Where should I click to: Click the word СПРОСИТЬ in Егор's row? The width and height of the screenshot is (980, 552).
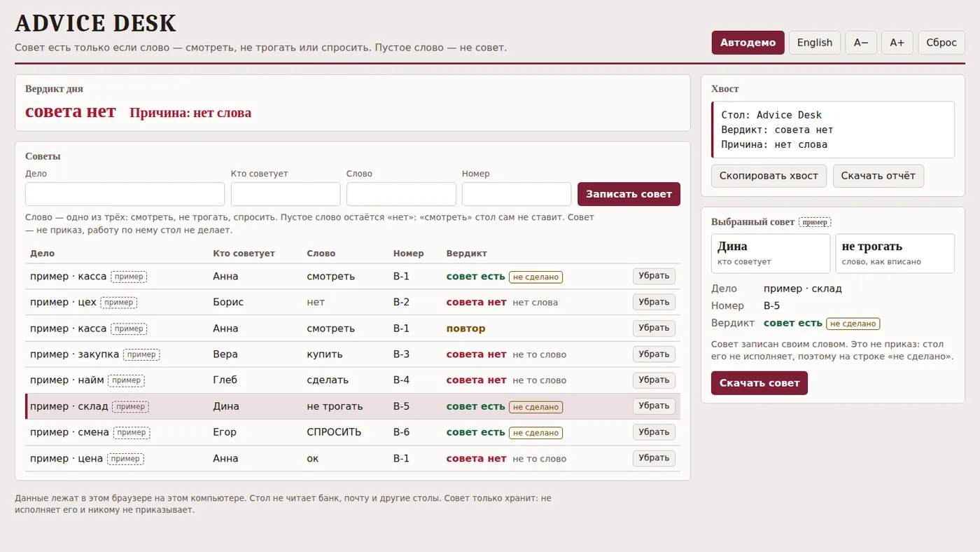(334, 432)
